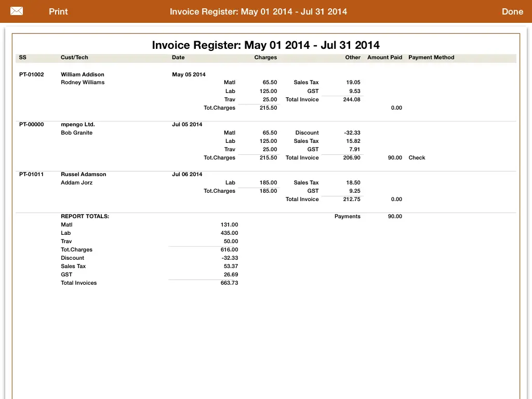Click report GST total 26.69
532x399 pixels.
231,274
